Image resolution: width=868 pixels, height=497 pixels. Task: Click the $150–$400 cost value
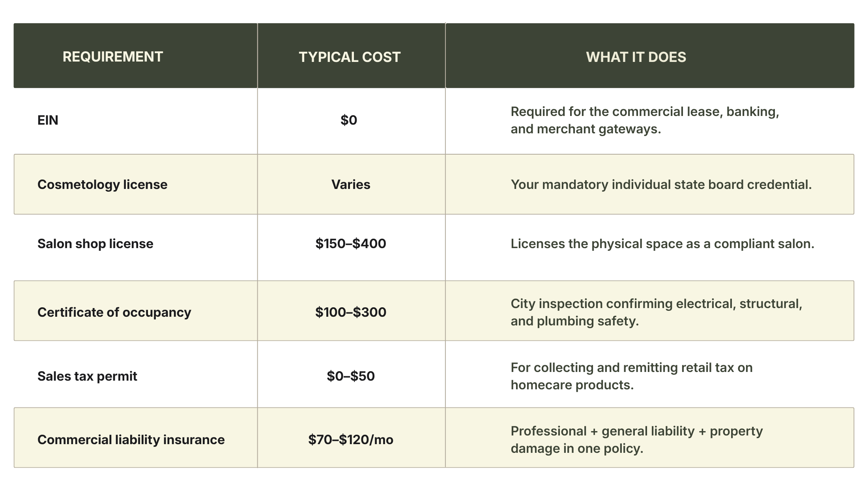tap(351, 244)
